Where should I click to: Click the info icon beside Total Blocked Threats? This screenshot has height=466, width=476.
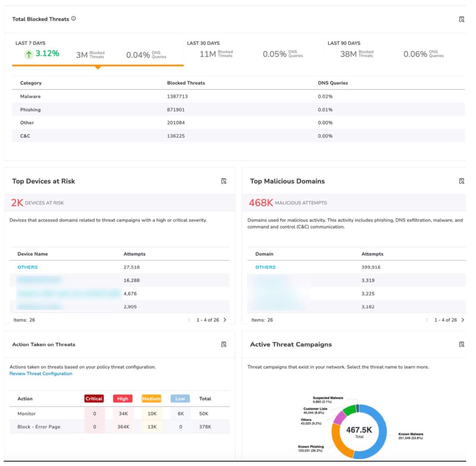tap(73, 19)
